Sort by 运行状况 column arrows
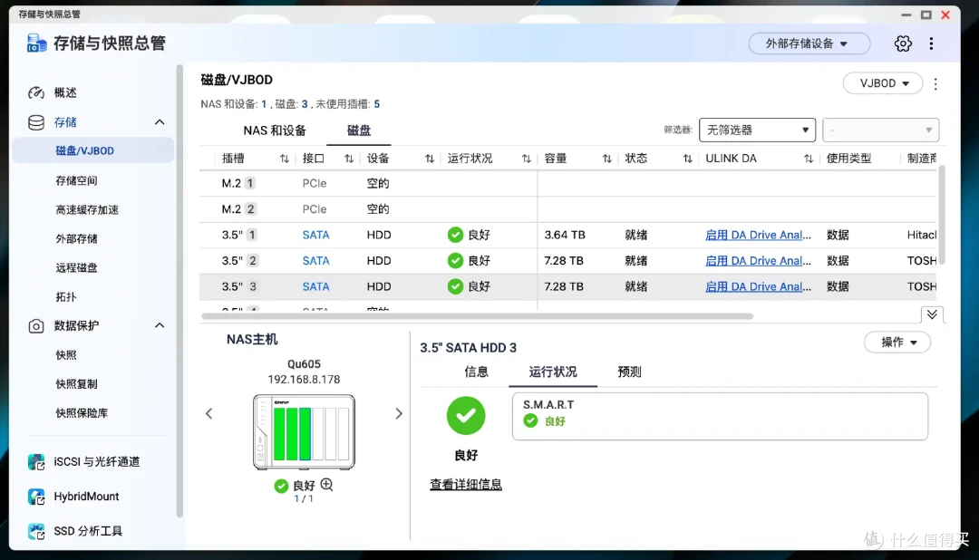This screenshot has height=560, width=979. tap(527, 159)
